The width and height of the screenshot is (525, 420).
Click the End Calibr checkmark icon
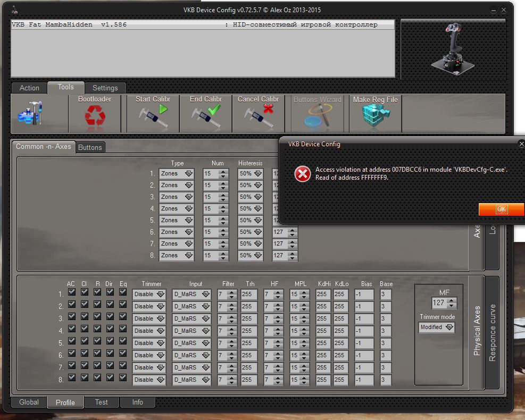click(206, 116)
